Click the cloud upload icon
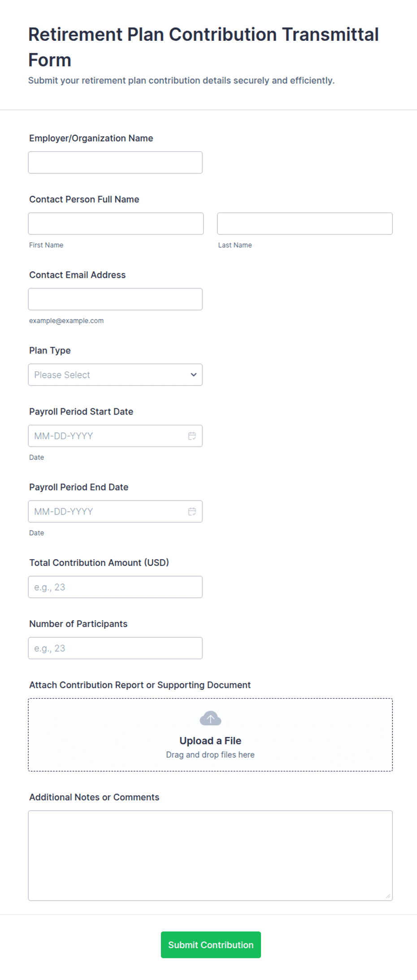This screenshot has width=417, height=980. [x=210, y=718]
